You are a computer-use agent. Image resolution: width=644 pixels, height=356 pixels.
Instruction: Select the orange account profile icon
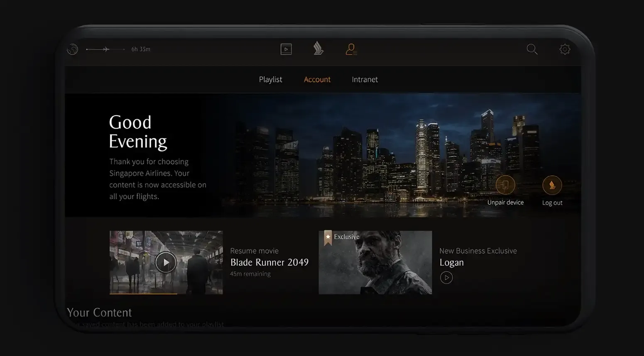click(x=351, y=49)
